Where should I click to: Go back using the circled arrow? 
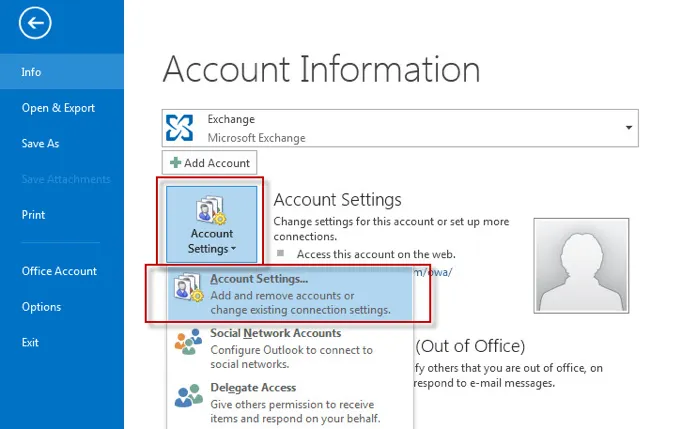(x=35, y=23)
